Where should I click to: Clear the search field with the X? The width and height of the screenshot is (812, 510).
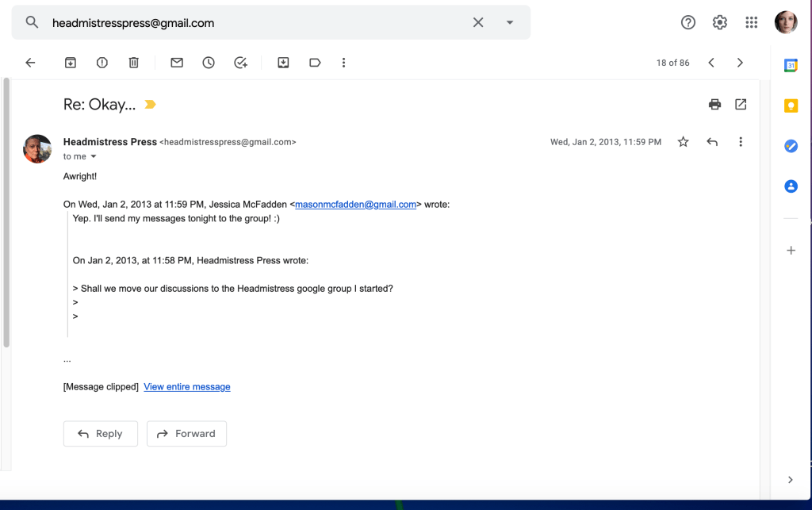tap(478, 22)
